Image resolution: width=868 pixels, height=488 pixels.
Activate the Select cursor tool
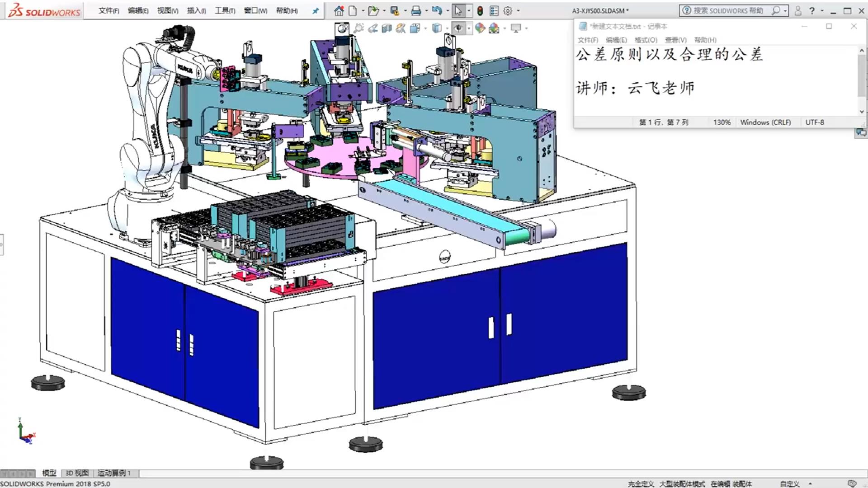coord(458,10)
